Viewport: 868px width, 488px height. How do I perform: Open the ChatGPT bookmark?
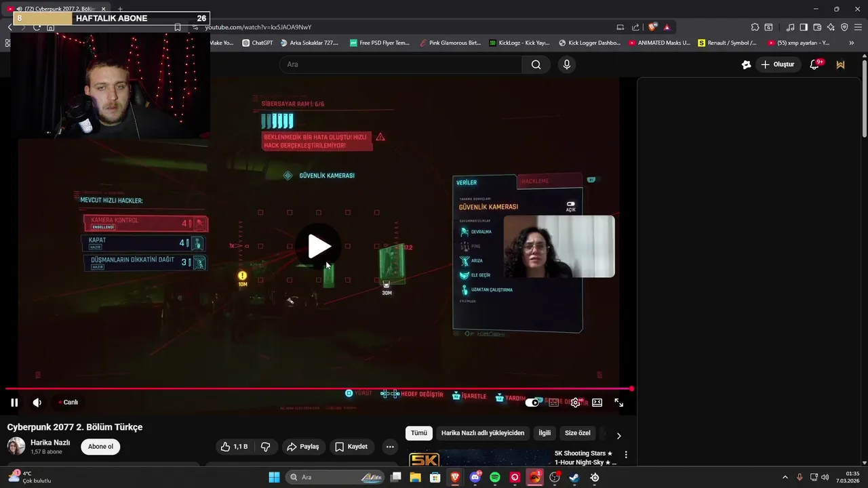[x=257, y=43]
